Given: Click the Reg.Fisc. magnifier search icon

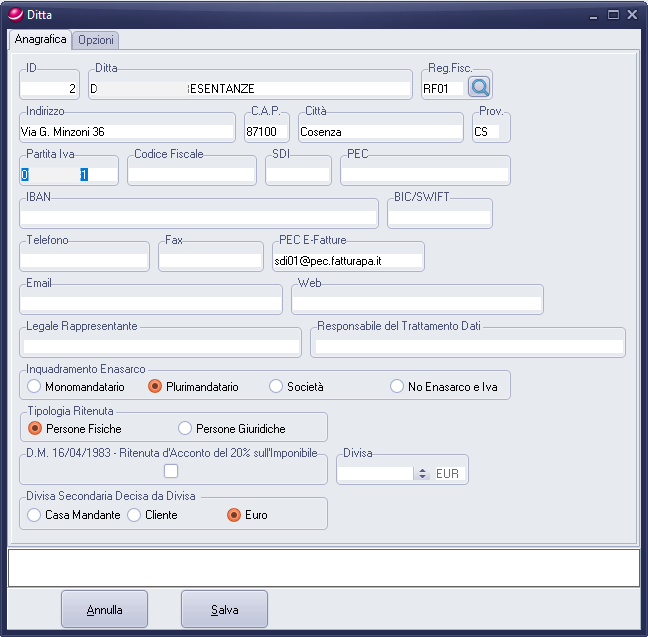Looking at the screenshot, I should click(480, 88).
